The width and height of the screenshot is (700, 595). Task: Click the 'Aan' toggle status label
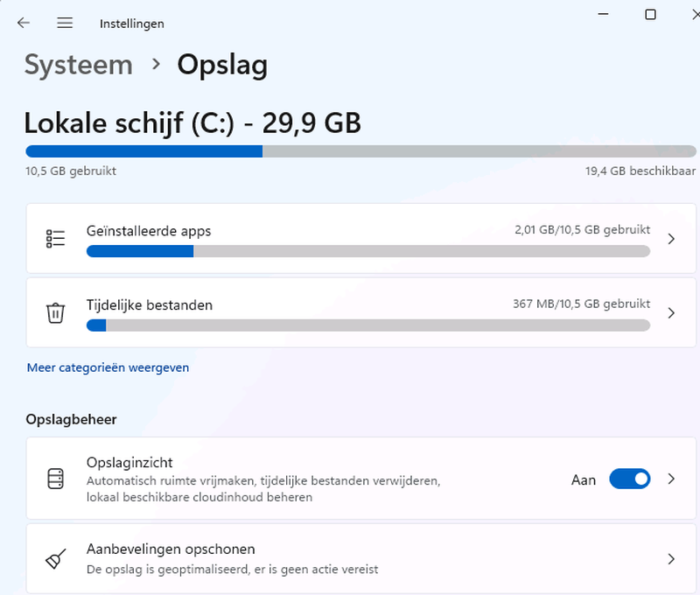point(584,479)
